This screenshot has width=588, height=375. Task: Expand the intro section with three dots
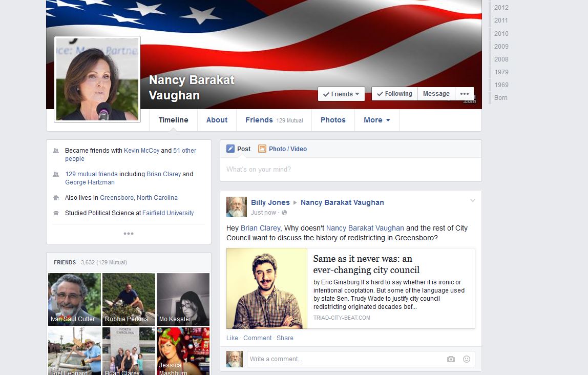click(129, 234)
